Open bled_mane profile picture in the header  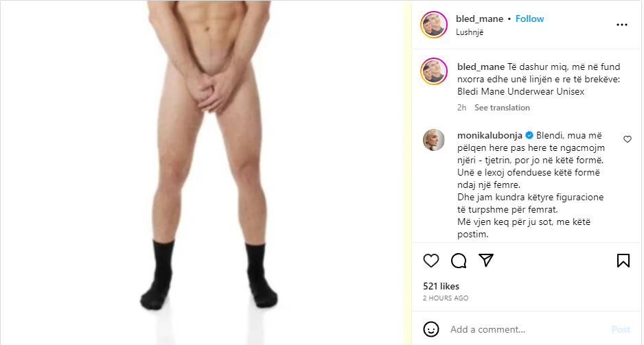tap(434, 25)
